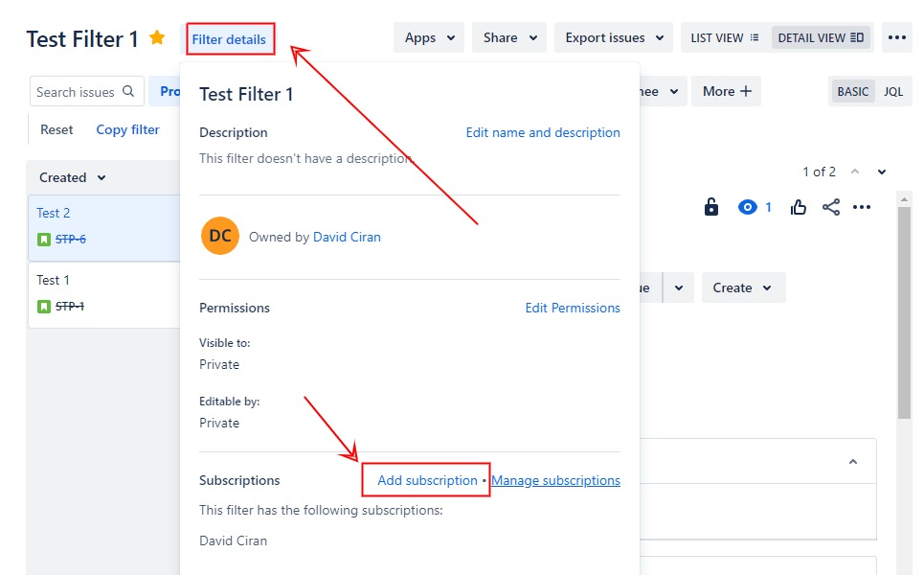Image resolution: width=924 pixels, height=575 pixels.
Task: Open Edit Permissions
Action: 572,308
